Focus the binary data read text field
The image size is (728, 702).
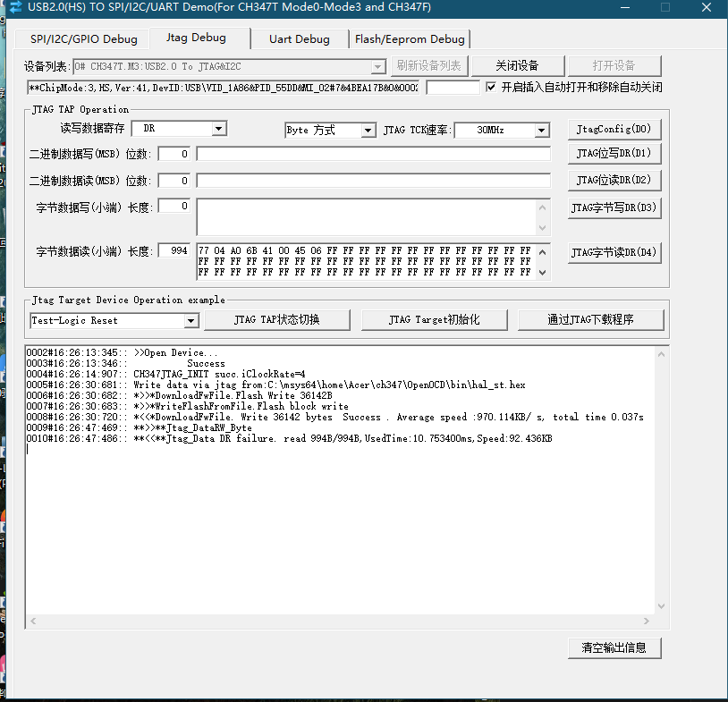(373, 181)
